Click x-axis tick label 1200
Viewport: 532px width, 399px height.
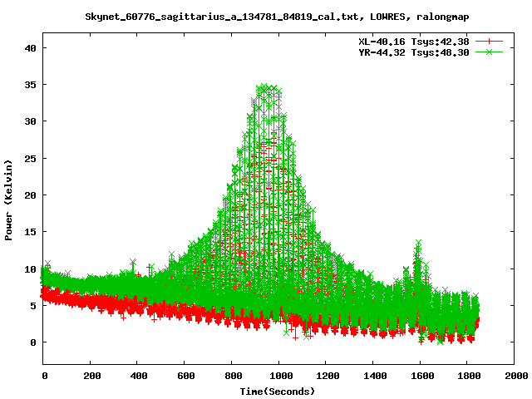pos(328,376)
